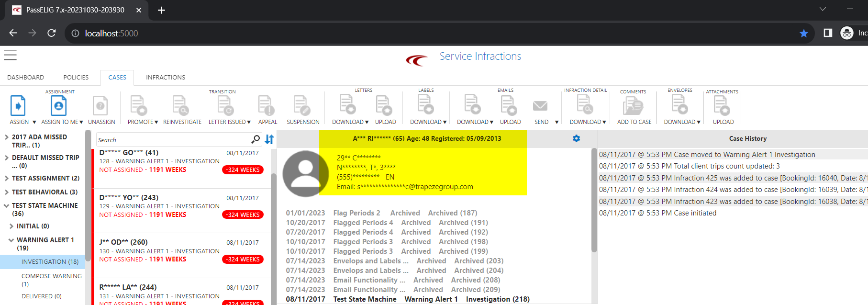868x305 pixels.
Task: Expand the Test Assignment (2) policy
Action: tap(7, 178)
